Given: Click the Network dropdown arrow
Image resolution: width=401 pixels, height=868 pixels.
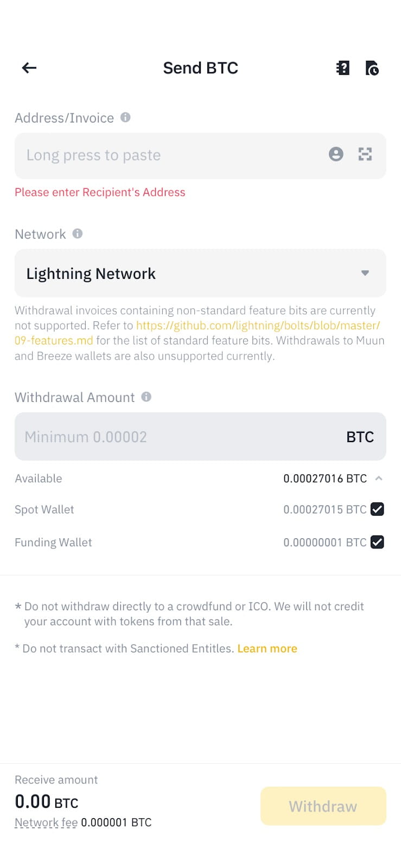Looking at the screenshot, I should pyautogui.click(x=365, y=273).
